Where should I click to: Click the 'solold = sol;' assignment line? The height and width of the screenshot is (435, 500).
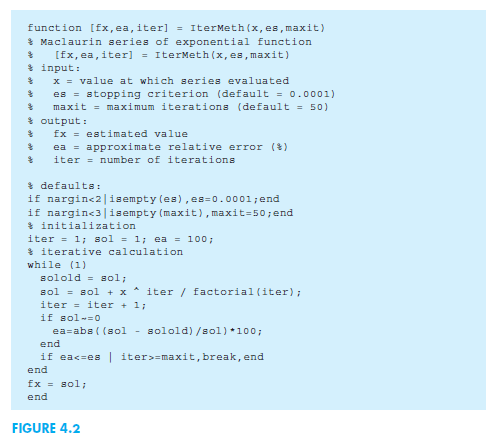[x=83, y=278]
